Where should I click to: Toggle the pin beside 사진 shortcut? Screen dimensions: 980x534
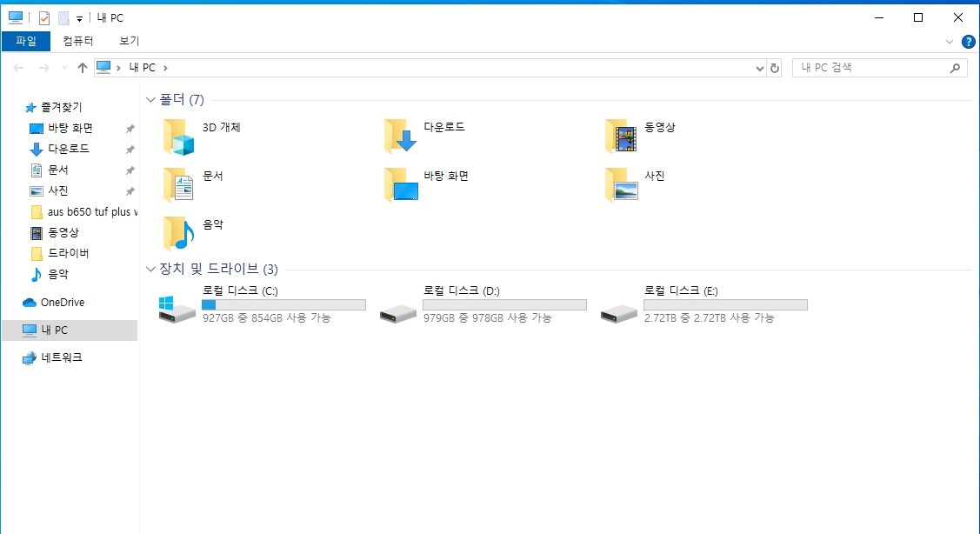coord(131,190)
